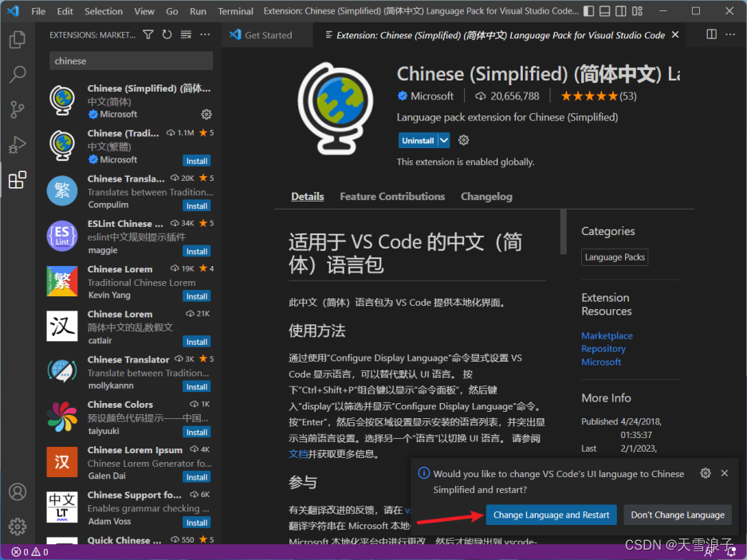
Task: Toggle primary side bar layout icon
Action: [589, 11]
